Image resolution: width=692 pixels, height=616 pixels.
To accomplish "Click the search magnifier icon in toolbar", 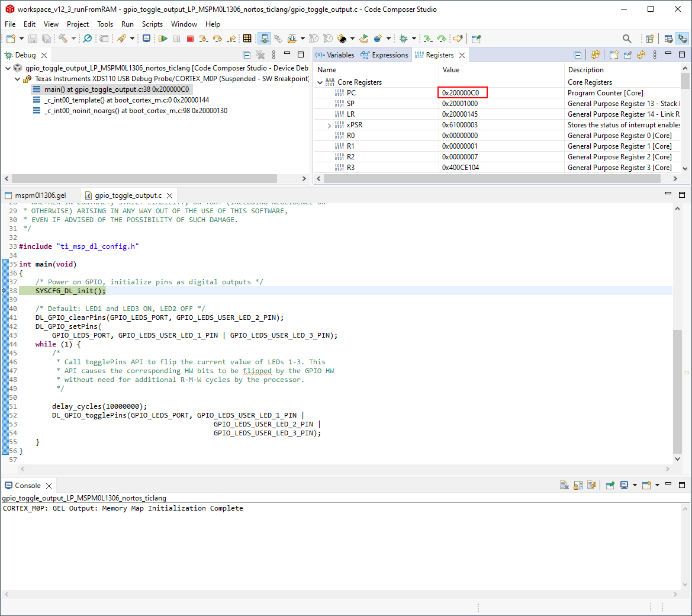I will (x=627, y=39).
